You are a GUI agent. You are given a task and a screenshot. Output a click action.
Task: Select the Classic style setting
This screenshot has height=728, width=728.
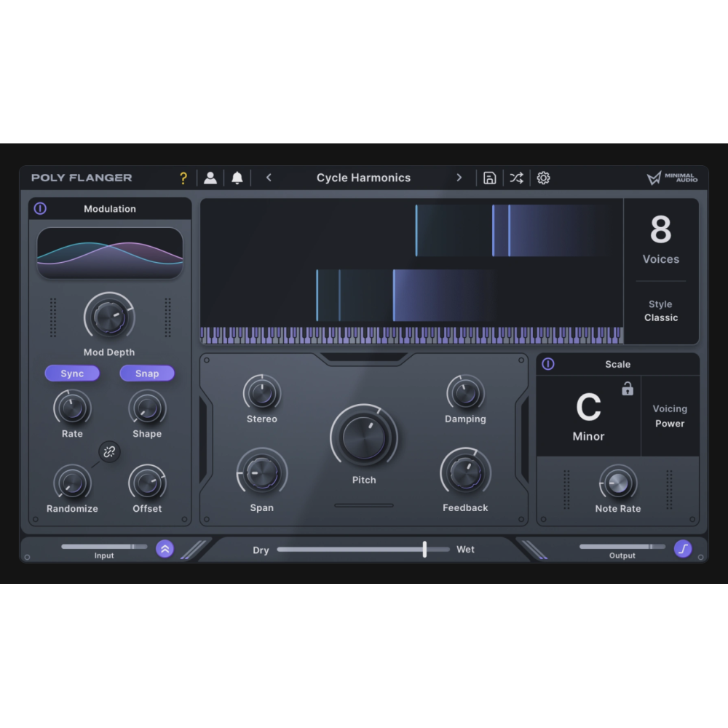[661, 317]
